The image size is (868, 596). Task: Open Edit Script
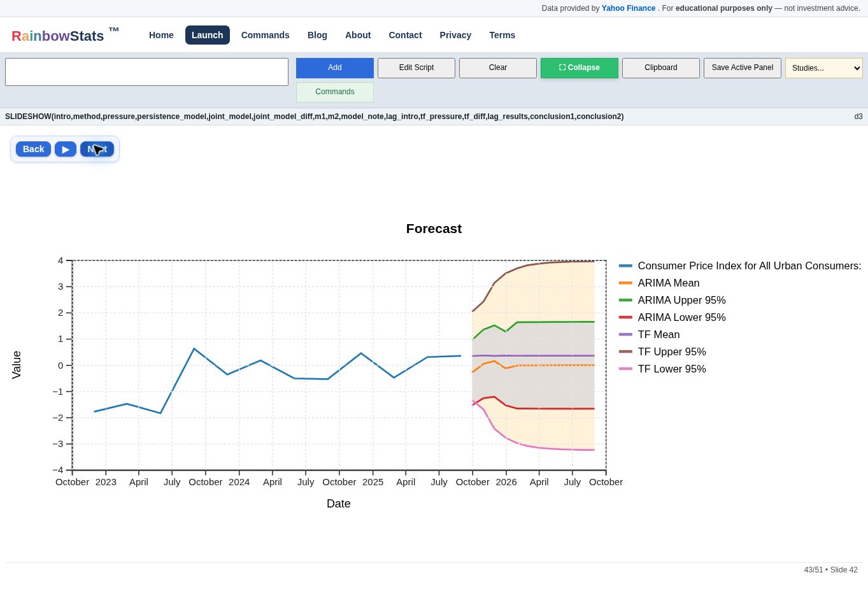click(416, 67)
